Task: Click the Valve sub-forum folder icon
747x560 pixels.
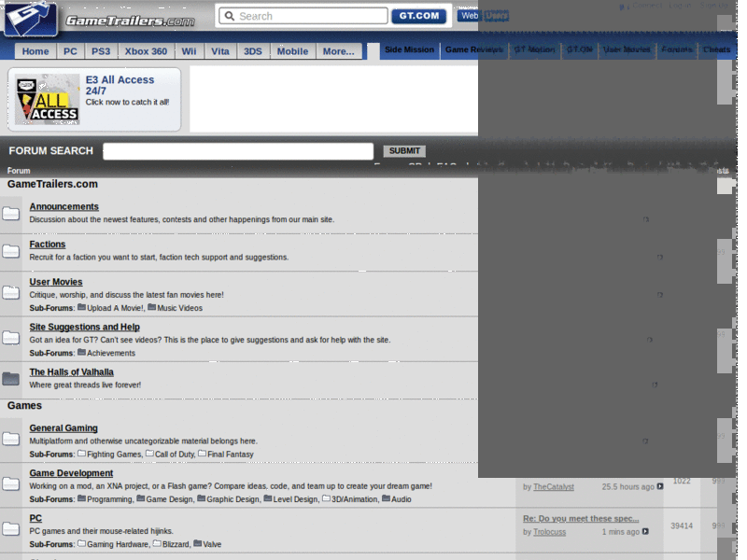Action: click(x=197, y=543)
